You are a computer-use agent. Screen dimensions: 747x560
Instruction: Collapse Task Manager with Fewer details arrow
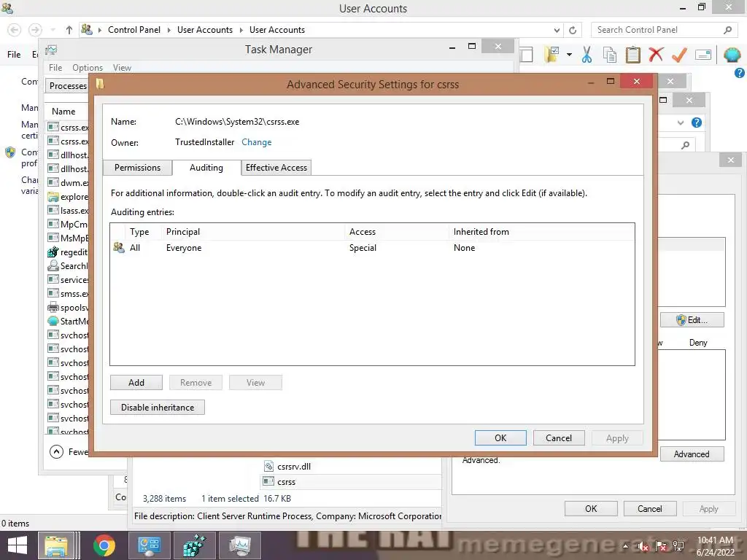(x=56, y=451)
